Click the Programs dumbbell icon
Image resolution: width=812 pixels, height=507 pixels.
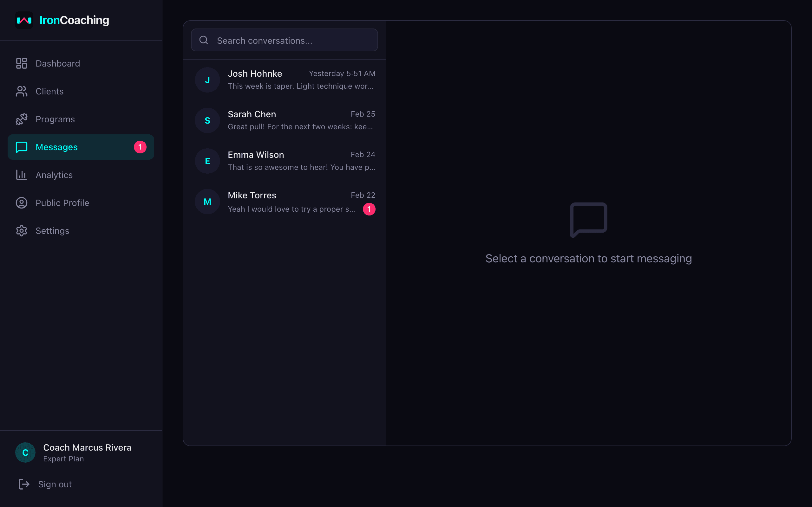tap(22, 119)
